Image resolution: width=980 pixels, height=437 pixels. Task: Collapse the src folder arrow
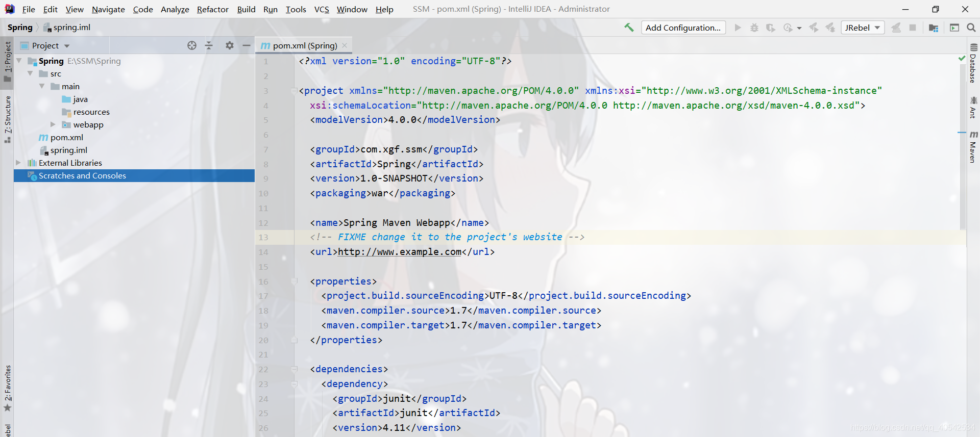pos(30,73)
